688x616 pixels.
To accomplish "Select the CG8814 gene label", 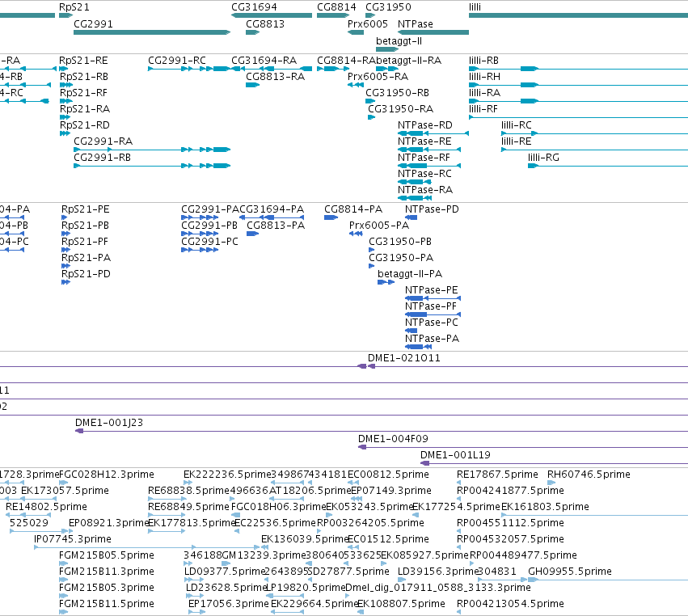I will pyautogui.click(x=336, y=7).
